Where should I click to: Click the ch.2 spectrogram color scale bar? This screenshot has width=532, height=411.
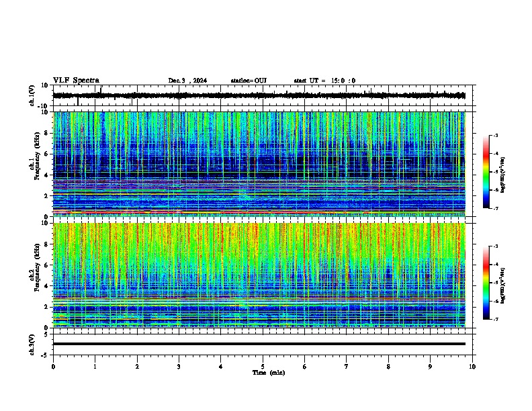[x=486, y=283]
